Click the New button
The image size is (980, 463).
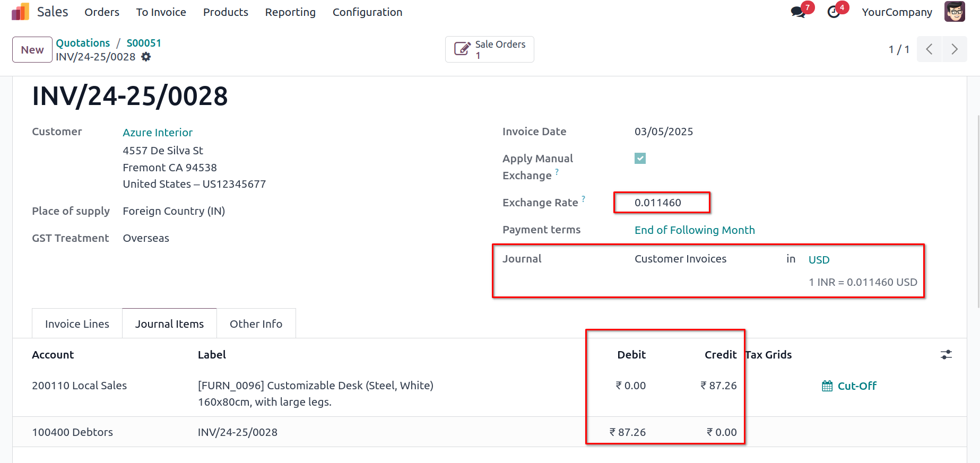pos(32,50)
